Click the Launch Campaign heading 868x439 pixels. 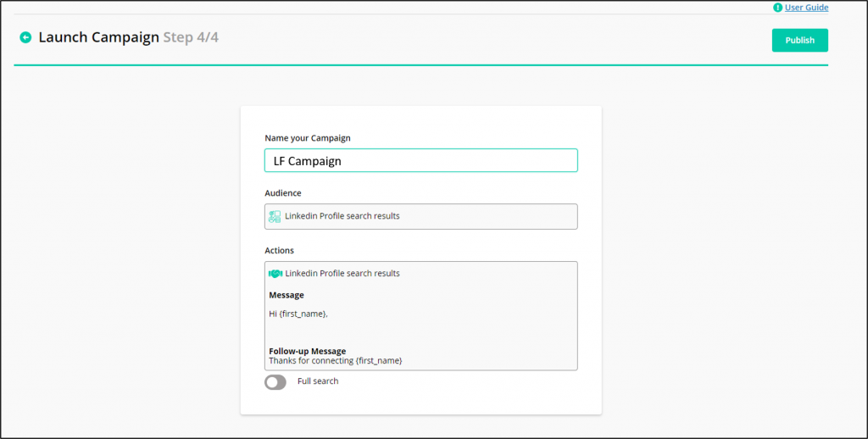pyautogui.click(x=98, y=37)
